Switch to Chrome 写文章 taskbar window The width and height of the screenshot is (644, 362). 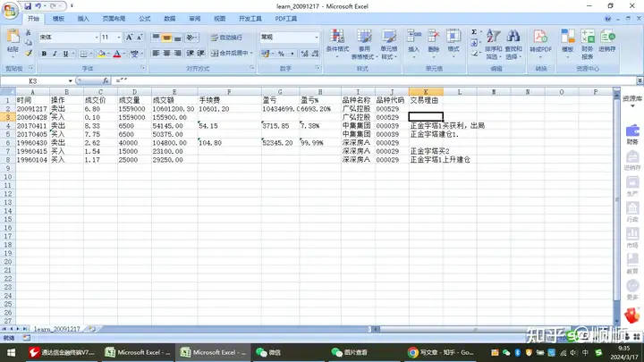coord(440,352)
